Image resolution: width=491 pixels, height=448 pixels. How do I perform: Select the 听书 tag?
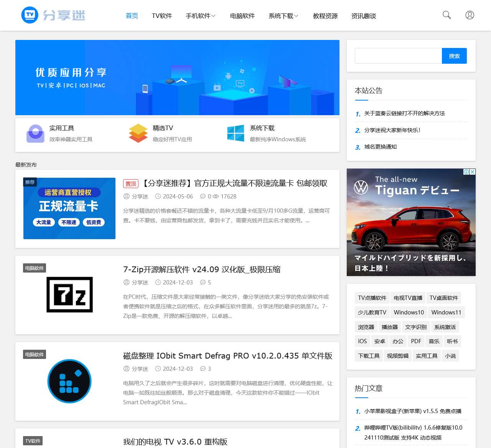pos(452,341)
